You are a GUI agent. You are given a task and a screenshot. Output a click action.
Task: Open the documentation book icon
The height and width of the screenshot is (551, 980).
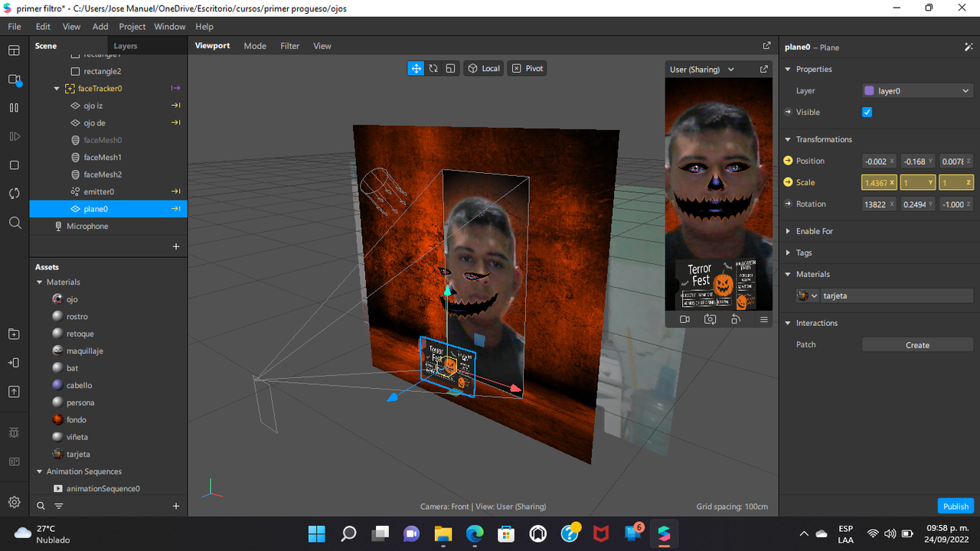pos(14,461)
